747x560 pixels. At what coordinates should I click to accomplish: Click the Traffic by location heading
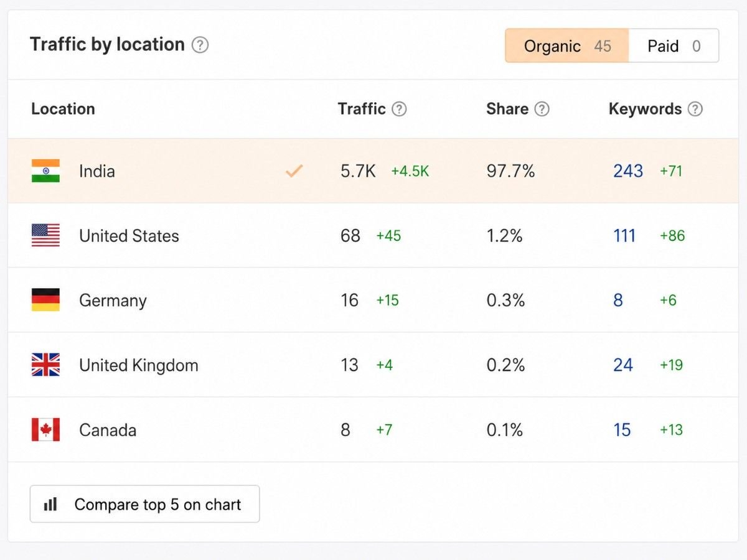(x=107, y=45)
